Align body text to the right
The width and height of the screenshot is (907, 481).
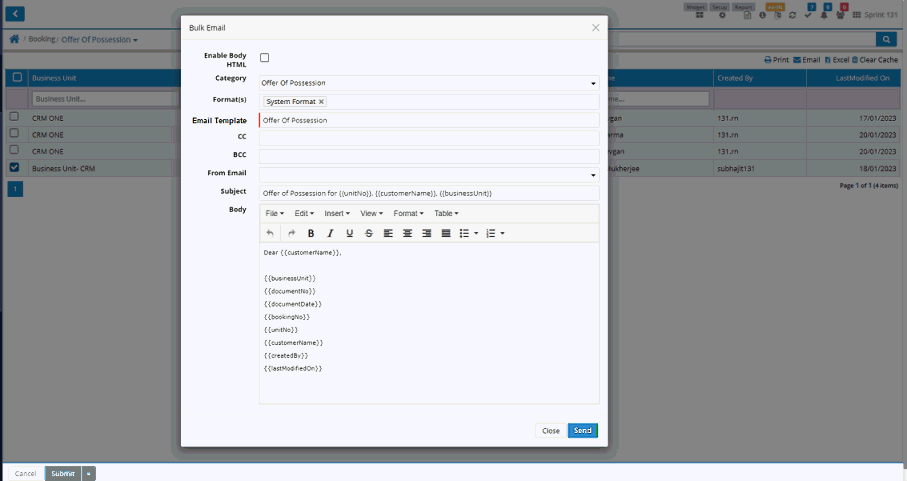coord(427,233)
